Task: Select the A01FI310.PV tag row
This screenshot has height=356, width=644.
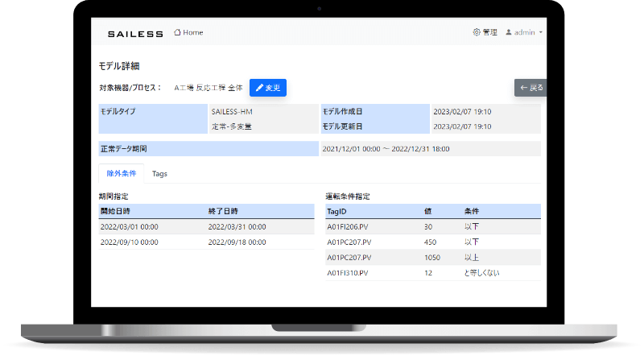Action: [x=348, y=274]
